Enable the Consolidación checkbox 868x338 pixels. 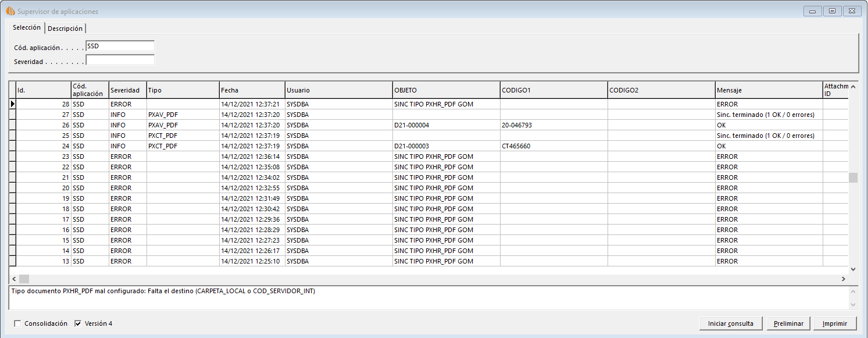(17, 323)
